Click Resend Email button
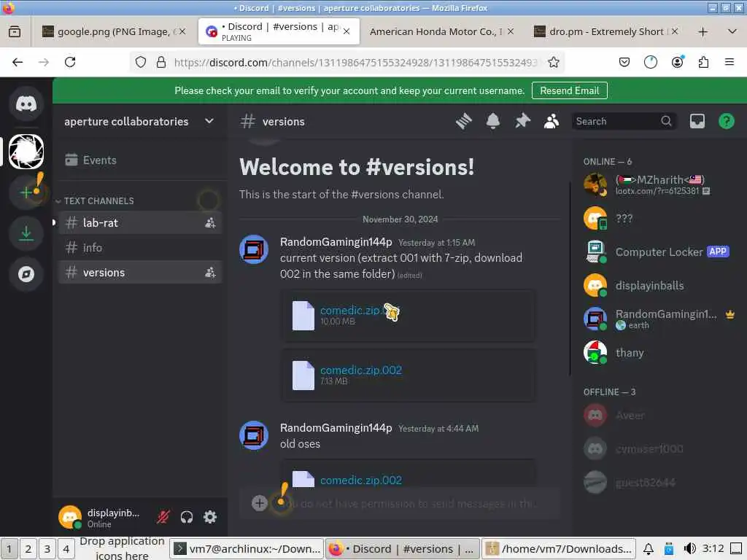The width and height of the screenshot is (747, 560). (569, 90)
